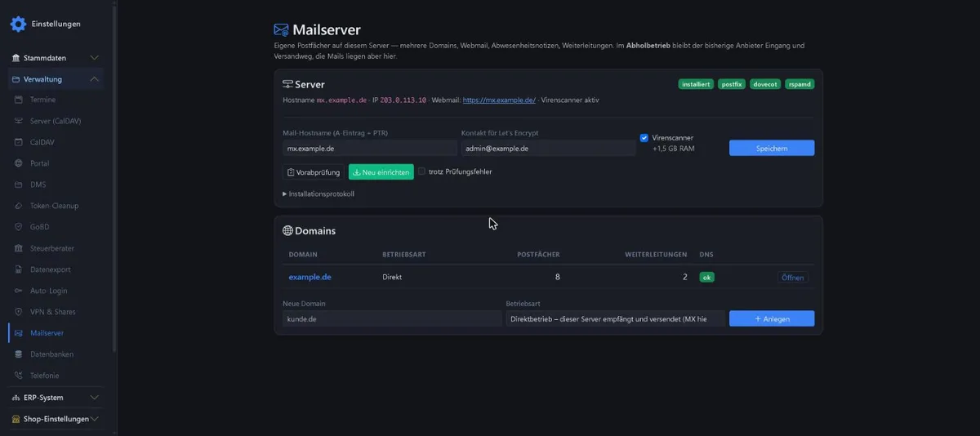
Task: Click the Speichern button
Action: [772, 148]
